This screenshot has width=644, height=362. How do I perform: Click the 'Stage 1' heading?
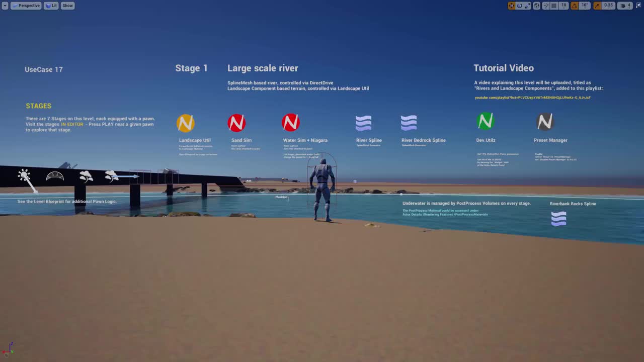pyautogui.click(x=191, y=68)
